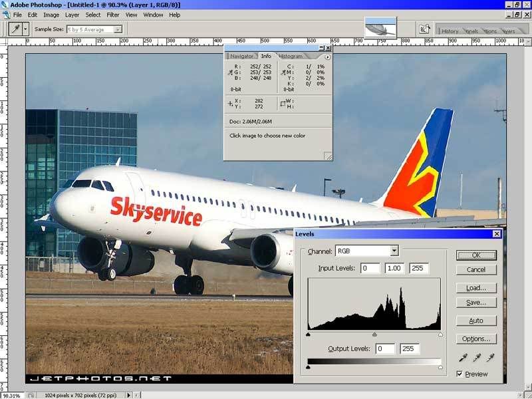Click the XY crosshair coordinates icon
Viewport: 532px width, 399px height.
pos(230,104)
